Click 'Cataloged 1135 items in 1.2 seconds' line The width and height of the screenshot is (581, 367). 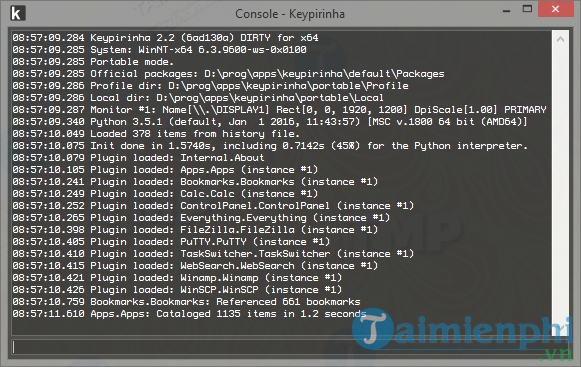[189, 314]
